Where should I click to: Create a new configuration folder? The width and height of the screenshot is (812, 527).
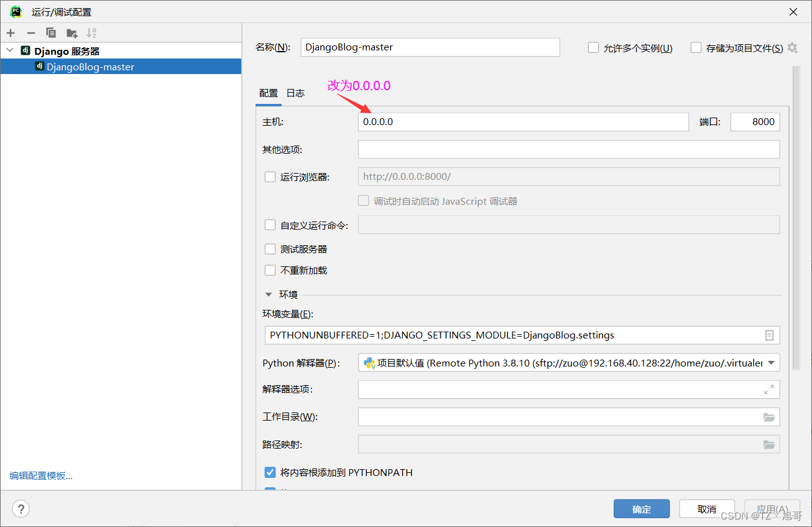click(72, 32)
